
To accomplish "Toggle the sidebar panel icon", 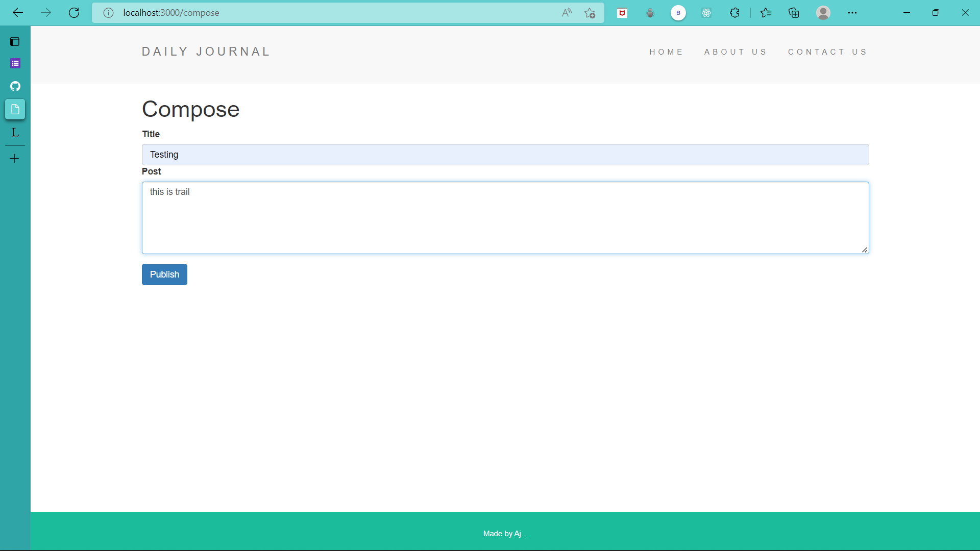I will click(x=15, y=41).
